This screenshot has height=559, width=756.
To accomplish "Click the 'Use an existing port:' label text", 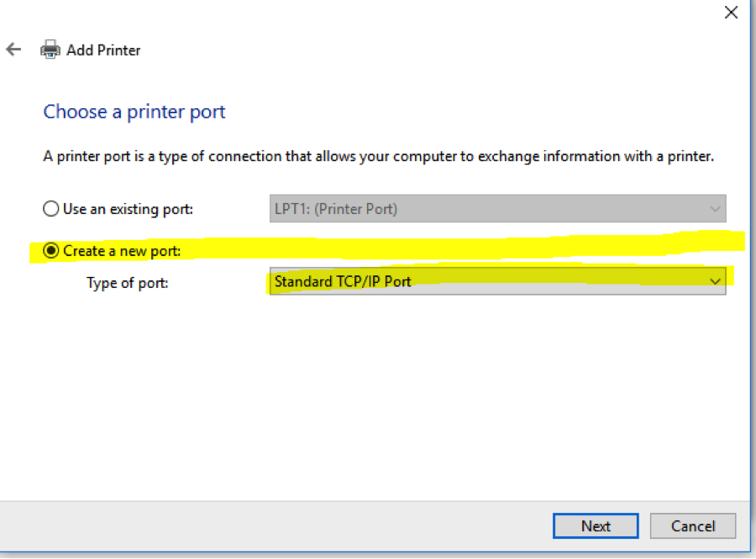I will click(x=128, y=209).
